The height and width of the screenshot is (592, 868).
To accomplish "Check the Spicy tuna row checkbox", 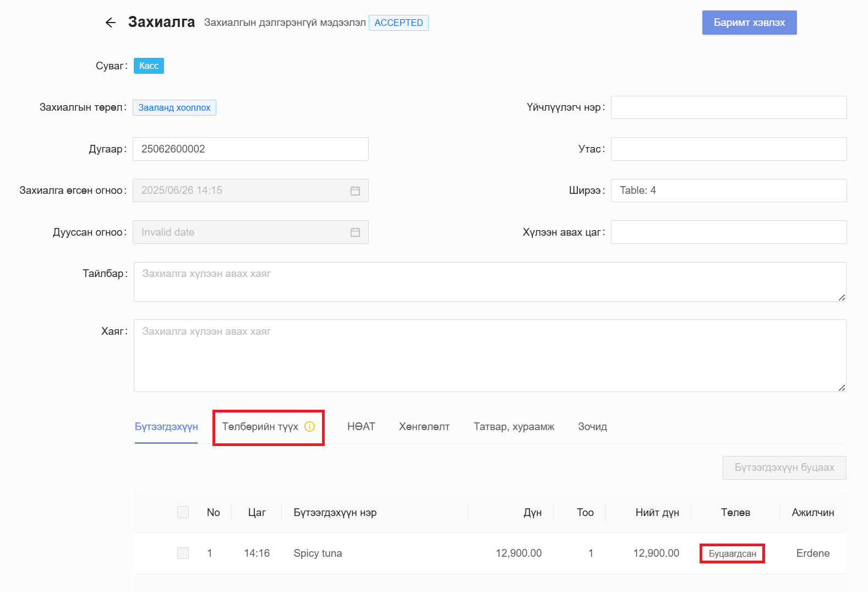I will coord(183,553).
